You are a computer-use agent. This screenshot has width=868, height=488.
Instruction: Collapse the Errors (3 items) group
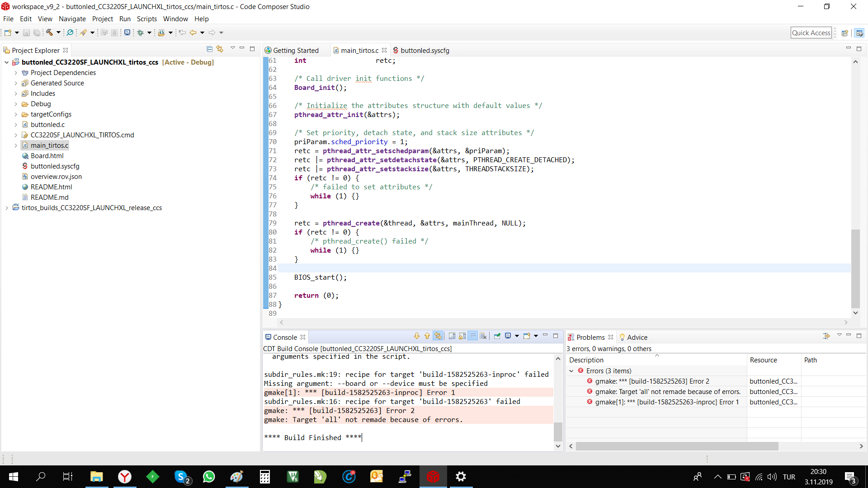[571, 371]
